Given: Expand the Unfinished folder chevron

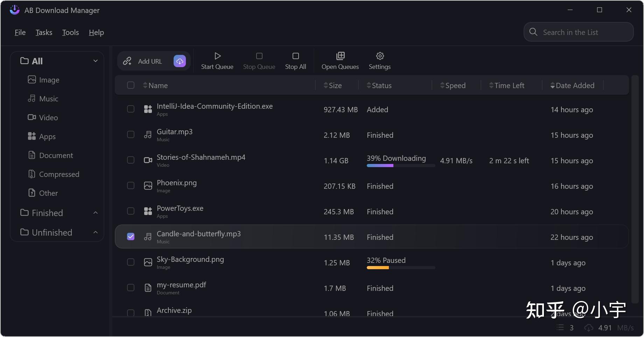Looking at the screenshot, I should click(95, 232).
